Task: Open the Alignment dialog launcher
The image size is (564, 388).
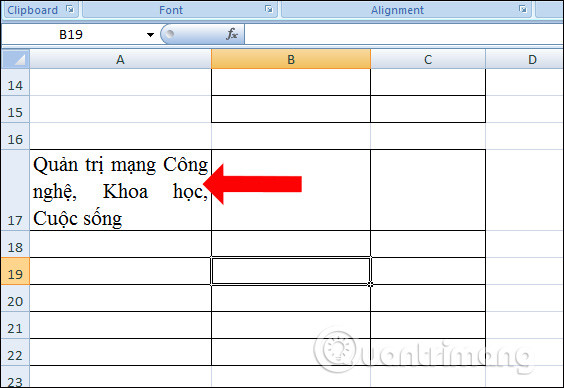Action: pyautogui.click(x=523, y=9)
